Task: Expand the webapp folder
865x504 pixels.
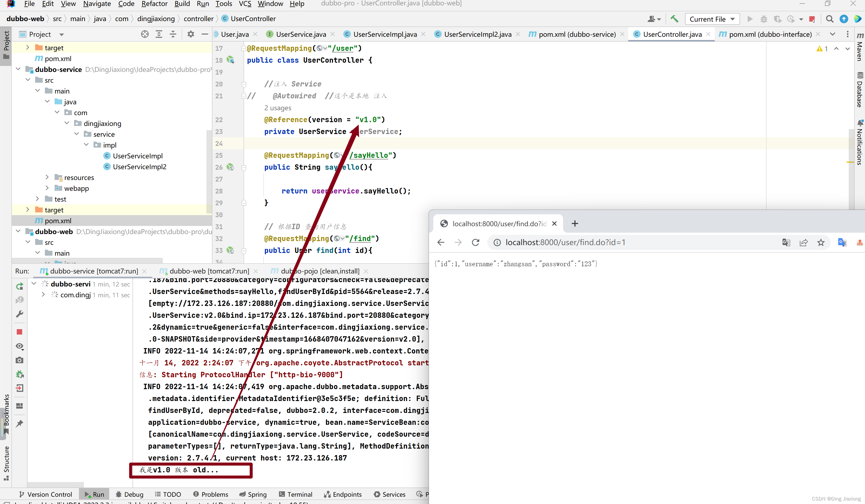Action: point(47,188)
